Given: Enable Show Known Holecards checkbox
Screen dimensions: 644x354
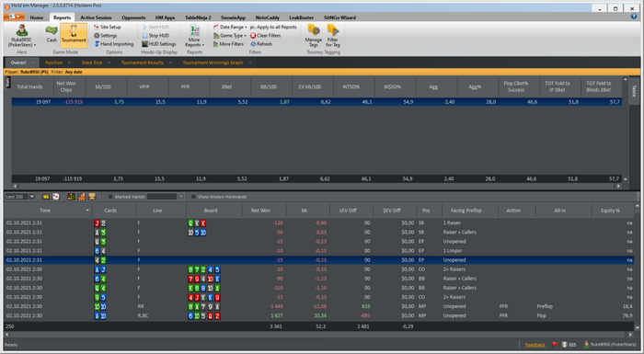Looking at the screenshot, I should tap(193, 197).
